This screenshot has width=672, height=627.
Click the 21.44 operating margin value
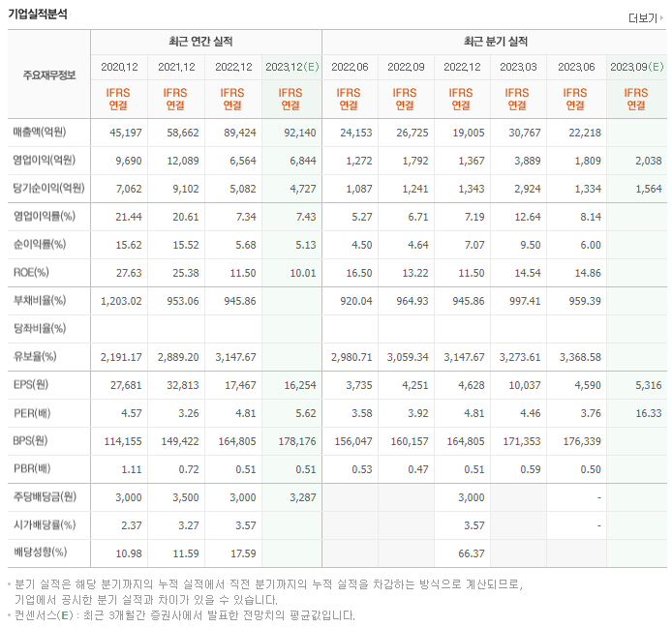click(x=128, y=217)
